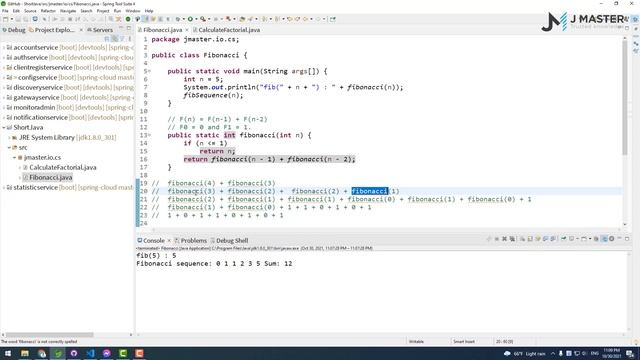This screenshot has height=360, width=640.
Task: Click the green Run toolbar button
Action: point(190,19)
